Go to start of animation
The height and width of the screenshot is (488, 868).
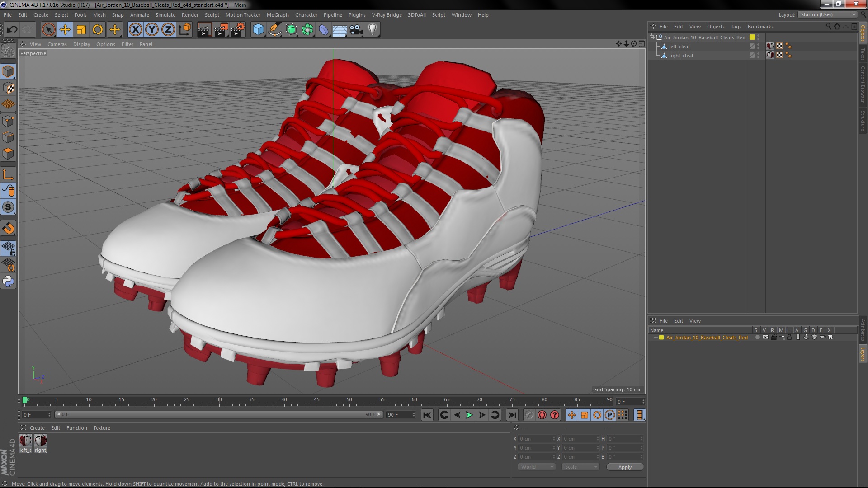tap(427, 415)
